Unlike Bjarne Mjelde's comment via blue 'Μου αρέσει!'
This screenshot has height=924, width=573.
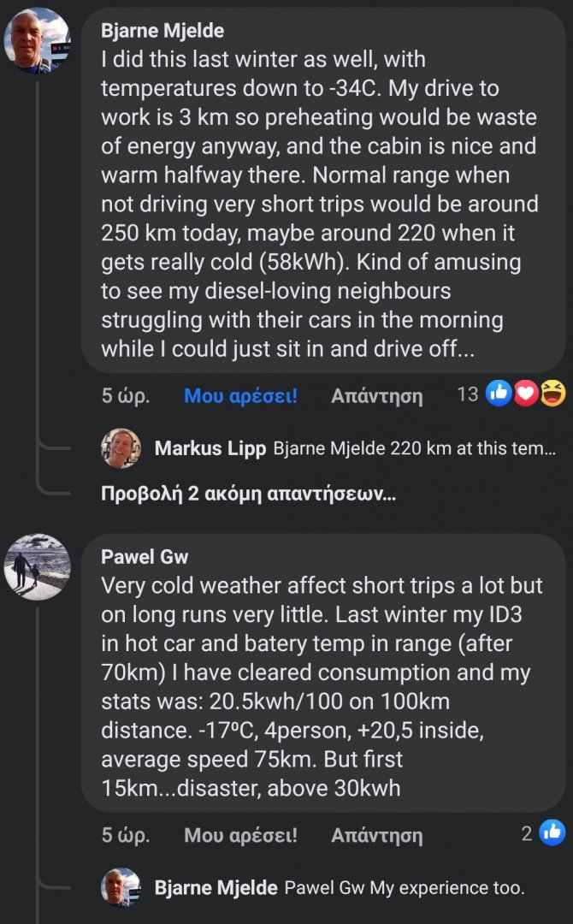240,396
